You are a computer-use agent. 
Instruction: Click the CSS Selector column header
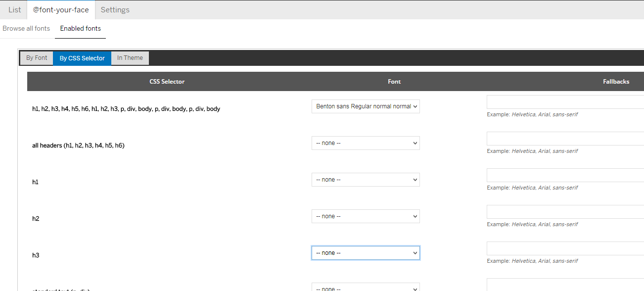(167, 82)
